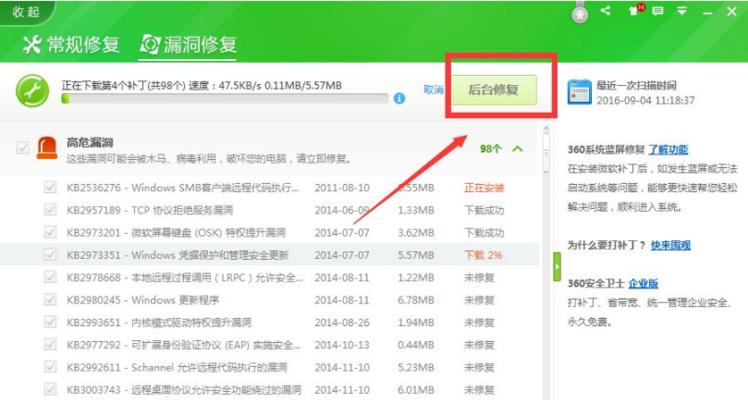This screenshot has width=748, height=400.
Task: Toggle checkbox for KB2980245
Action: [50, 299]
